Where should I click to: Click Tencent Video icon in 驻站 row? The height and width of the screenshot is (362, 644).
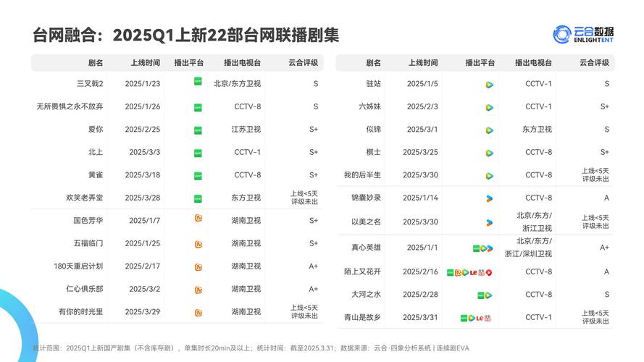click(489, 85)
